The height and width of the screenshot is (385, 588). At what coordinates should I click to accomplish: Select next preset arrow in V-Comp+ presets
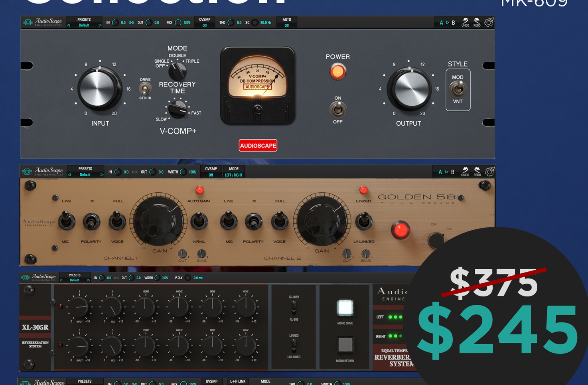[100, 25]
